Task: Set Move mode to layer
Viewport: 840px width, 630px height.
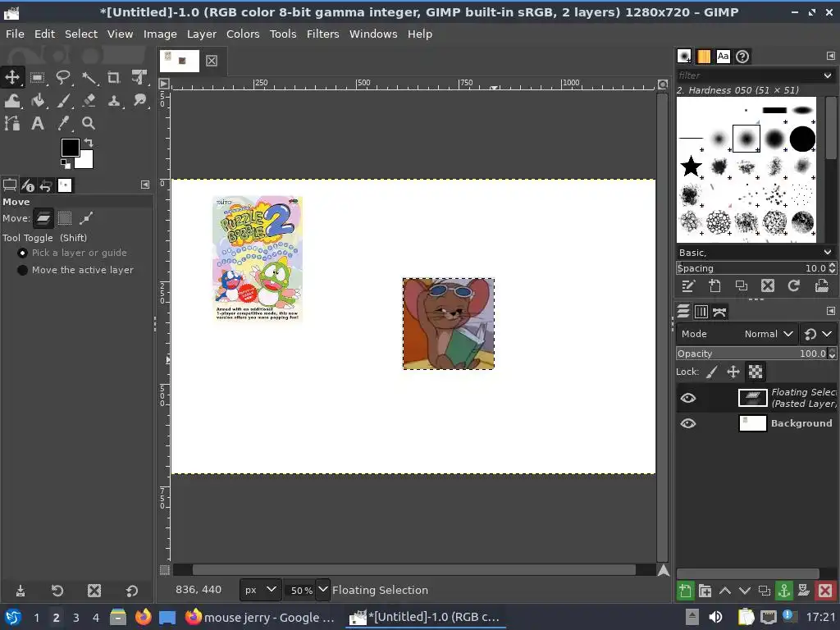Action: [x=43, y=218]
